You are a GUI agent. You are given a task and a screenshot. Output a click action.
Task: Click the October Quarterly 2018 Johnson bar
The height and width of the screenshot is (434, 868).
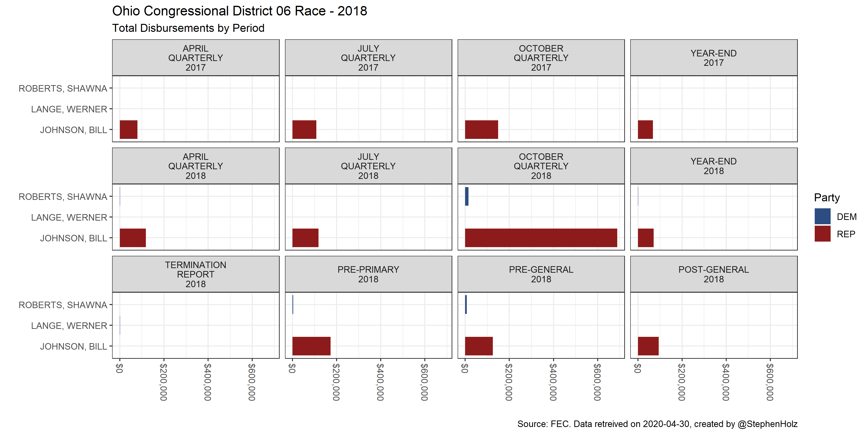(x=541, y=238)
